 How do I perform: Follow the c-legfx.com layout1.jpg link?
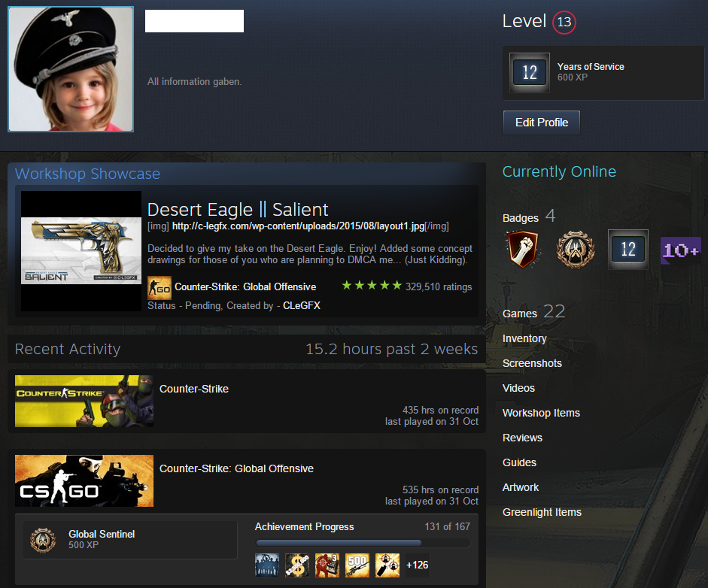pyautogui.click(x=298, y=226)
